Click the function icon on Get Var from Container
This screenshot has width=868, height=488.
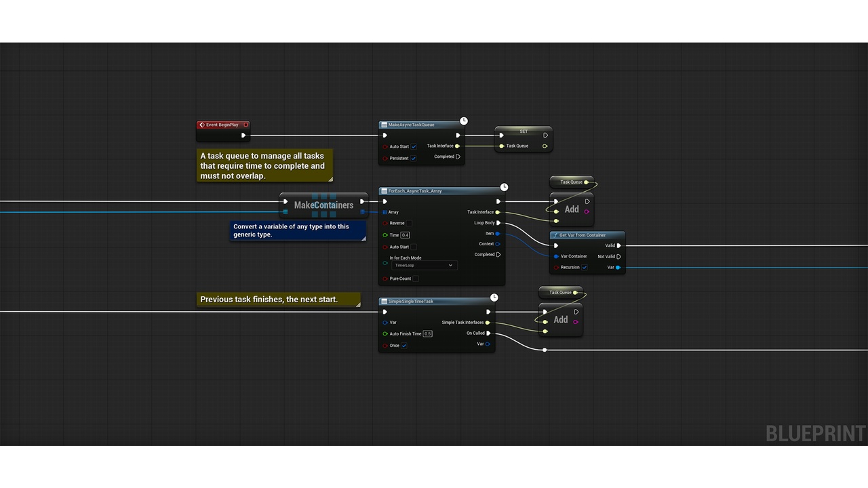click(x=555, y=235)
